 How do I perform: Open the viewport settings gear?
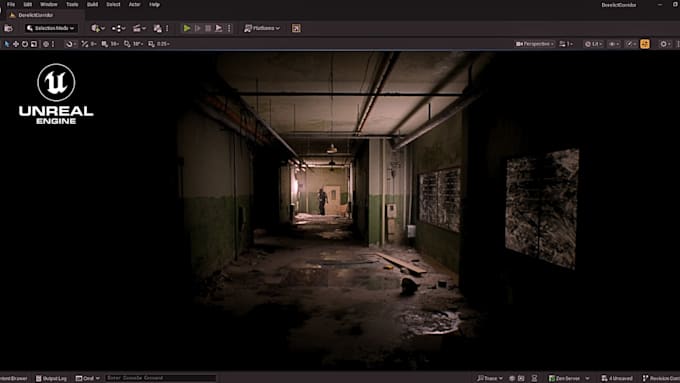pyautogui.click(x=665, y=44)
